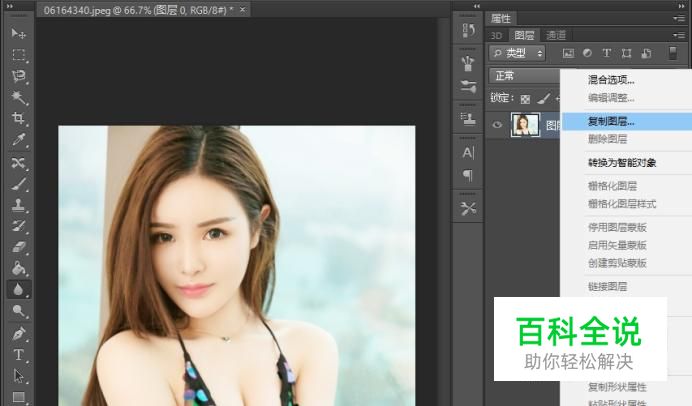Select the Eyedropper tool
This screenshot has width=692, height=406.
18,140
